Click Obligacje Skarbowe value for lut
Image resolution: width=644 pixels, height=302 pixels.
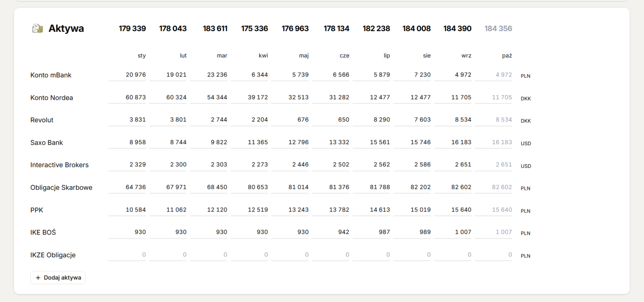168,187
